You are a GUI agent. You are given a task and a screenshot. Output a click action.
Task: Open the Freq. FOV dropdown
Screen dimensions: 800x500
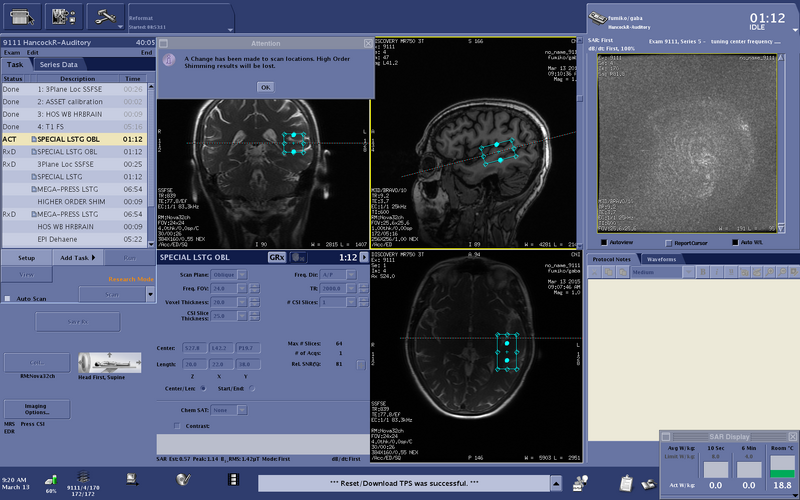pos(242,289)
